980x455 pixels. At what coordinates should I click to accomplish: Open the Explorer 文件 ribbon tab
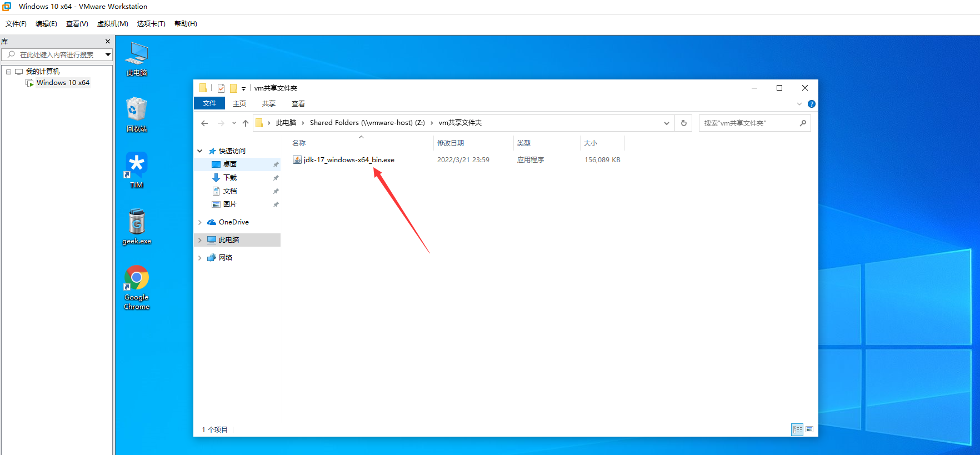point(209,103)
